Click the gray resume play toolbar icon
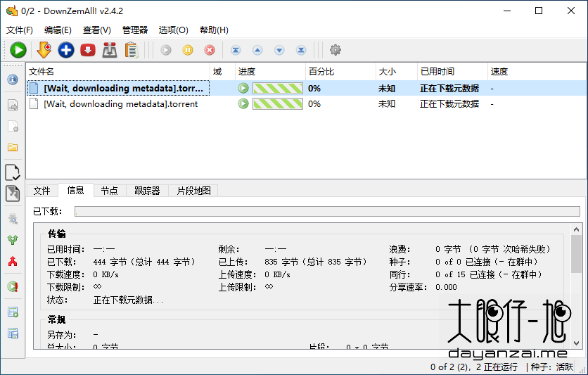The image size is (588, 375). tap(166, 50)
